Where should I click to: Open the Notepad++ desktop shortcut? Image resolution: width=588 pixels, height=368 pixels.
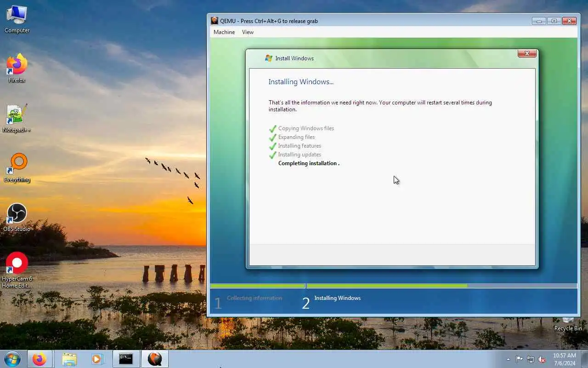pyautogui.click(x=17, y=118)
